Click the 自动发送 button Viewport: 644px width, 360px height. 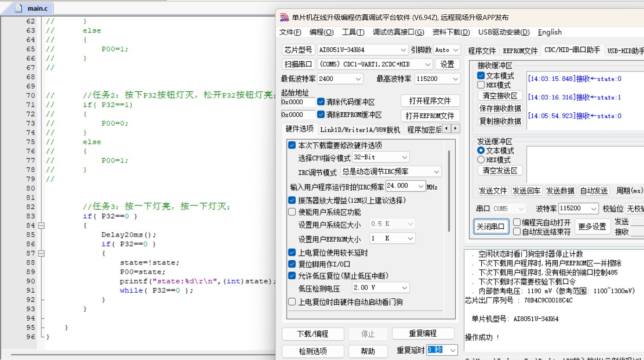tap(594, 191)
